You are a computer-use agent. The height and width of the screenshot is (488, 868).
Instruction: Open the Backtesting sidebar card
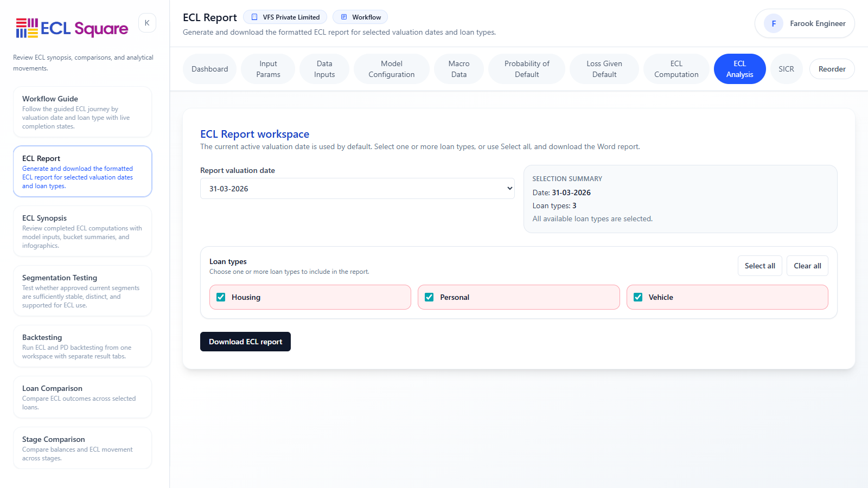(82, 346)
